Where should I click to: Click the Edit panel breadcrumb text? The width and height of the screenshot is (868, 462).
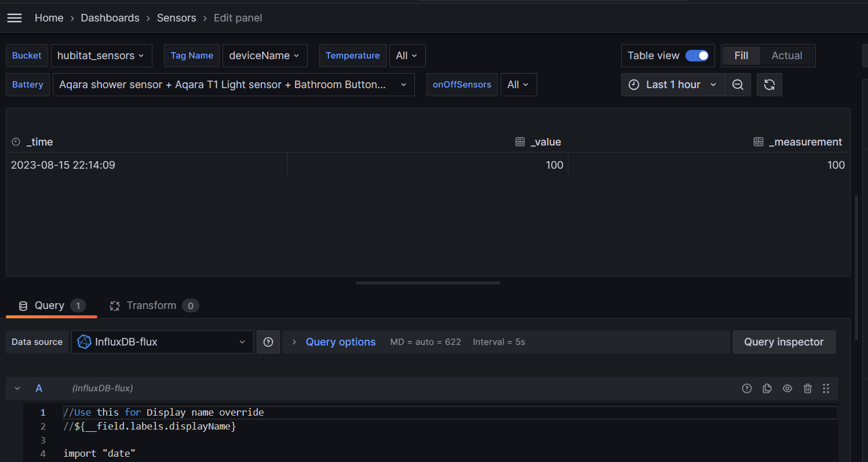pos(238,18)
